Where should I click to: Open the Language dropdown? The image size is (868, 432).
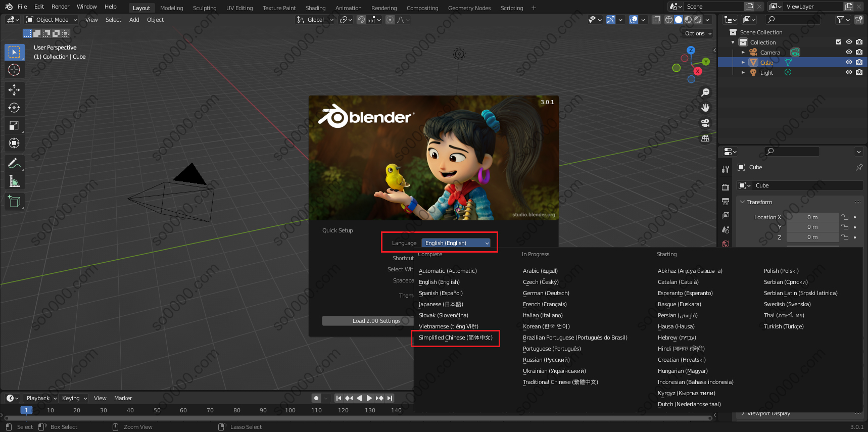pyautogui.click(x=456, y=243)
